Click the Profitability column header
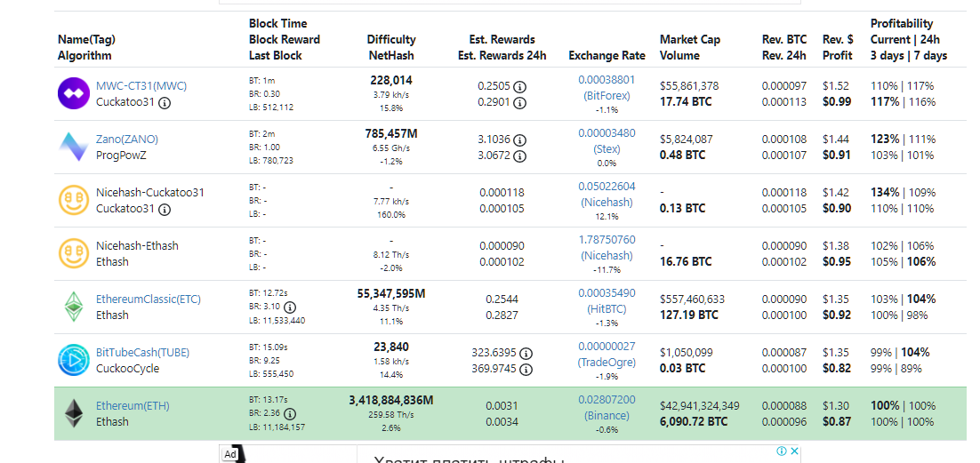The image size is (980, 463). point(909,39)
